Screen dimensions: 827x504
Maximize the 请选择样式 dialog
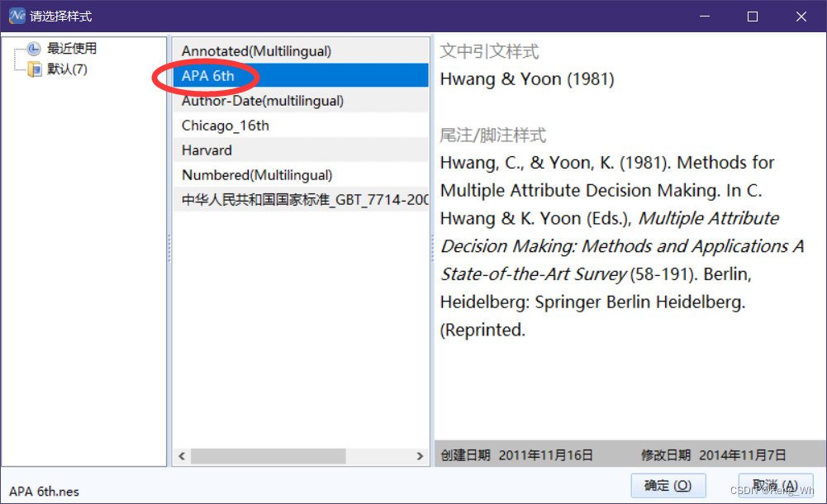(x=753, y=17)
